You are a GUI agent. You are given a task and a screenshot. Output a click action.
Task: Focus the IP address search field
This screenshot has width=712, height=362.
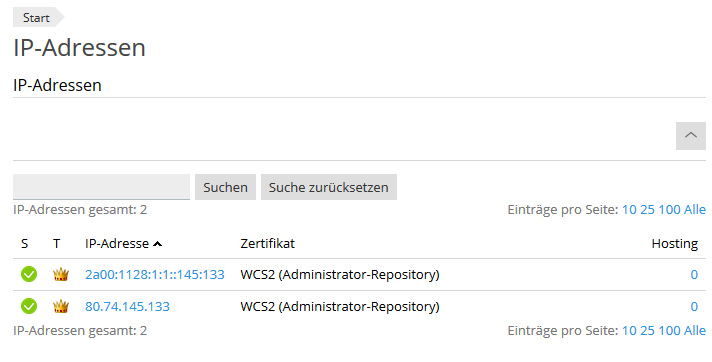[101, 187]
